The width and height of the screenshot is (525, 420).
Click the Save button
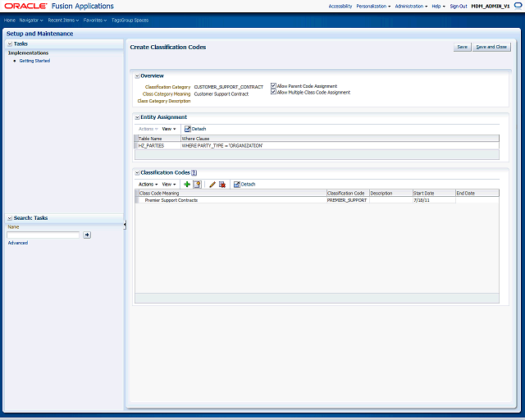[x=462, y=47]
